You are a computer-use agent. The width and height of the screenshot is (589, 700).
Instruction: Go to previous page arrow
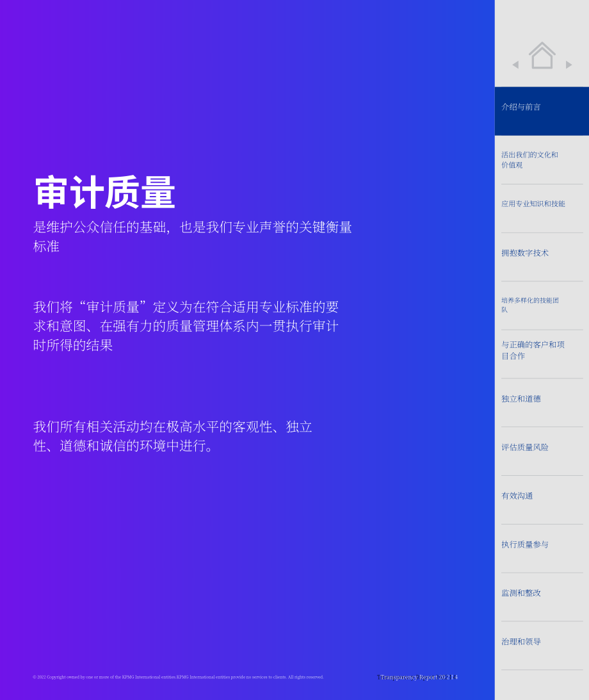coord(515,65)
